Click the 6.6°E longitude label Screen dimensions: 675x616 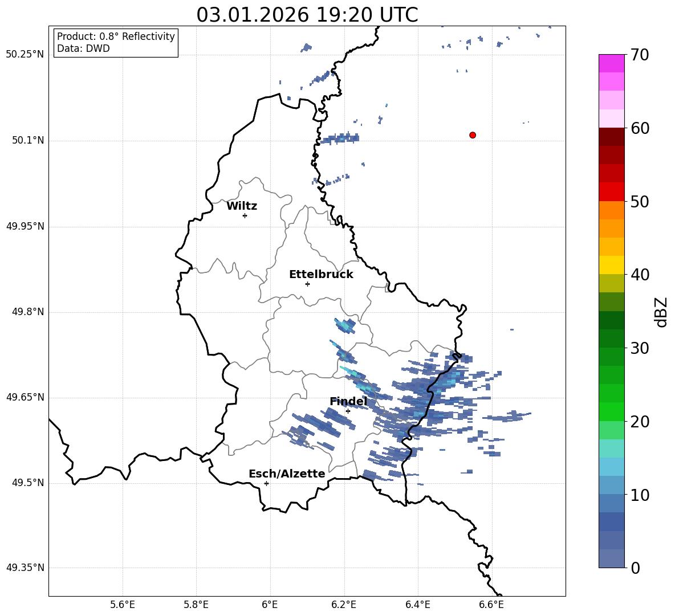tap(491, 605)
